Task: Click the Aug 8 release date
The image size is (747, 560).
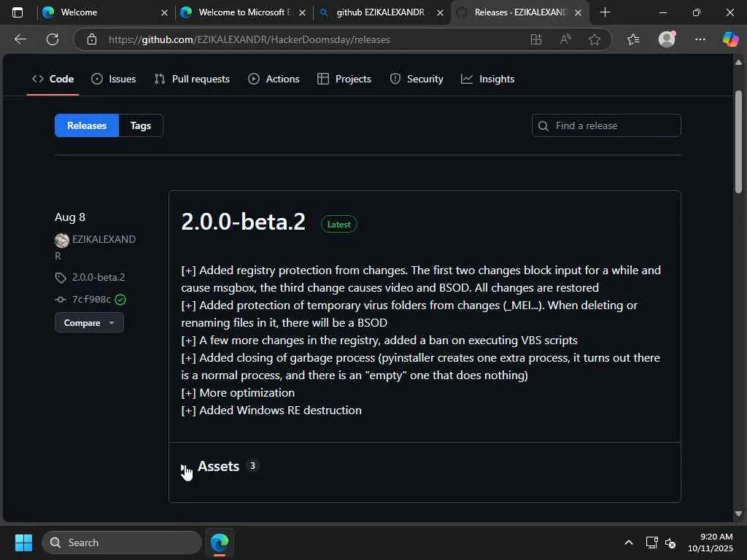Action: pyautogui.click(x=70, y=217)
